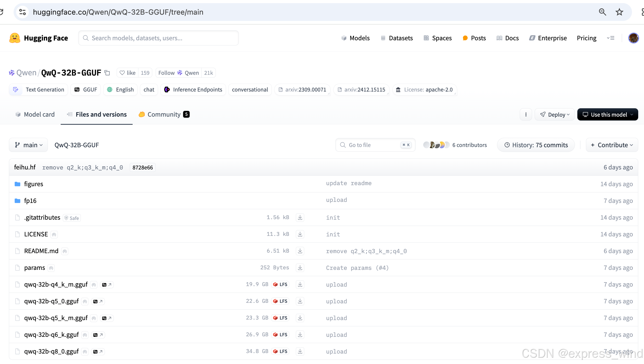The image size is (644, 364).
Task: Click the GGUF tag
Action: [x=86, y=90]
